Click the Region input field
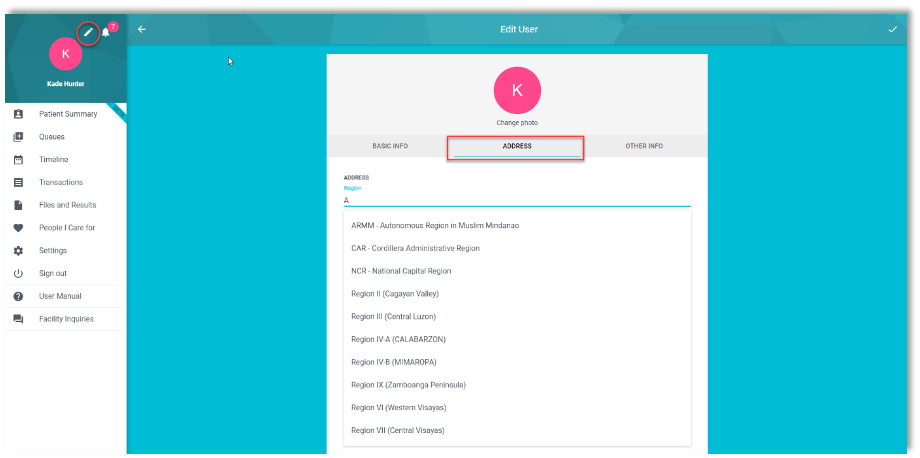 coord(516,200)
